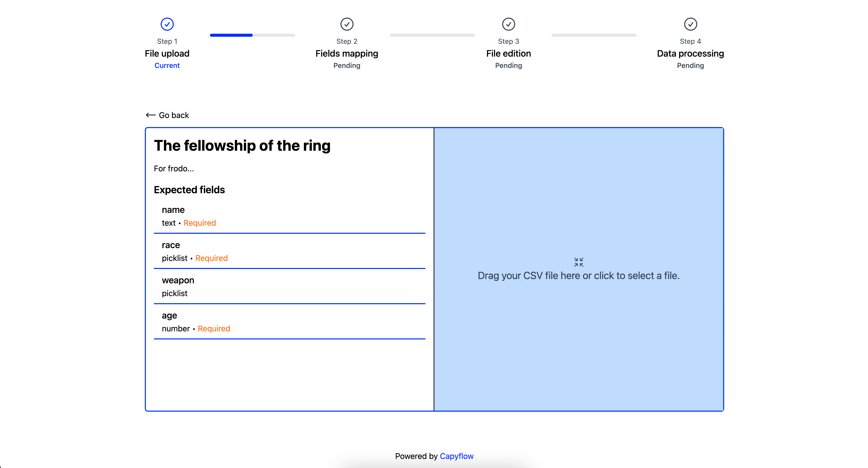Select the File upload step label
868x468 pixels.
click(x=167, y=54)
